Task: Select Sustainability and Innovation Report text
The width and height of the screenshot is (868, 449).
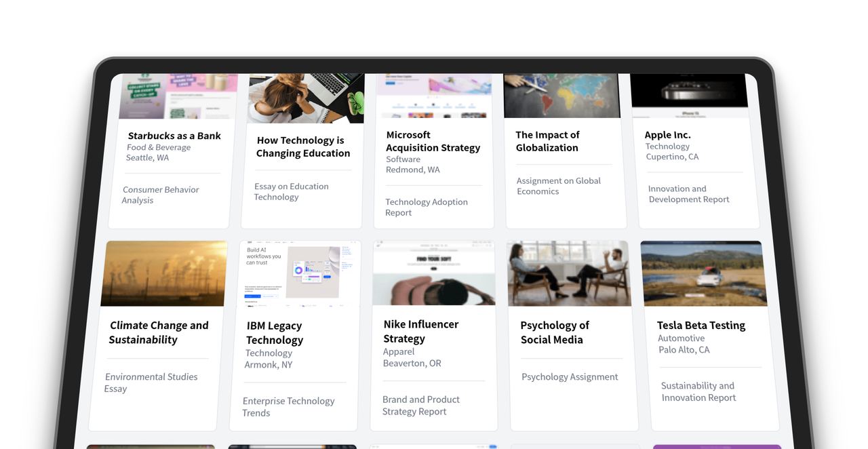Action: pos(698,391)
